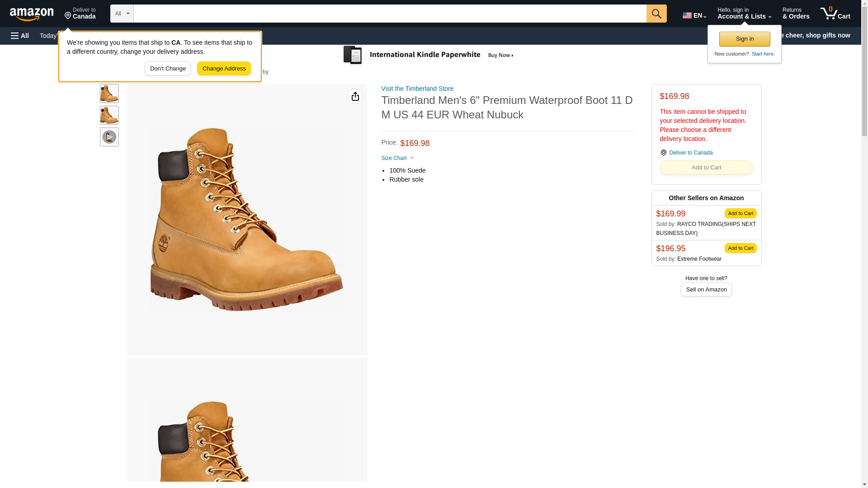Click the share icon on product image
Screen dimensions: 868x488
point(355,96)
